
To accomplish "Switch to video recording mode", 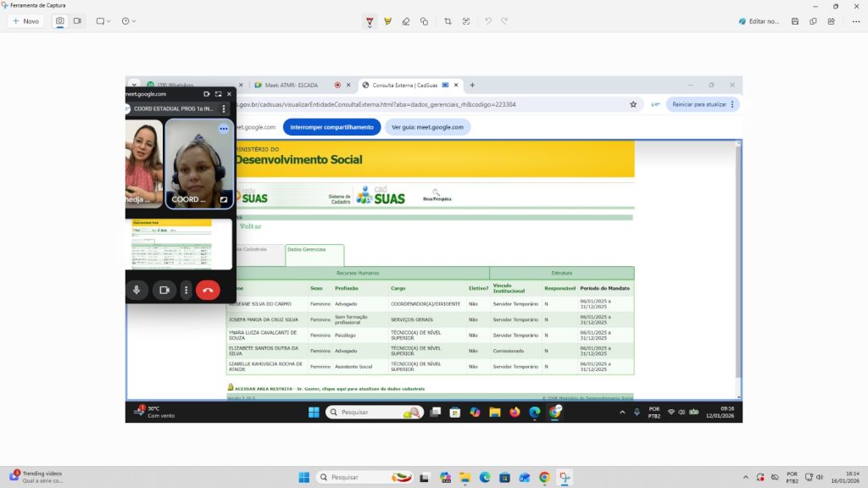I will tap(77, 21).
